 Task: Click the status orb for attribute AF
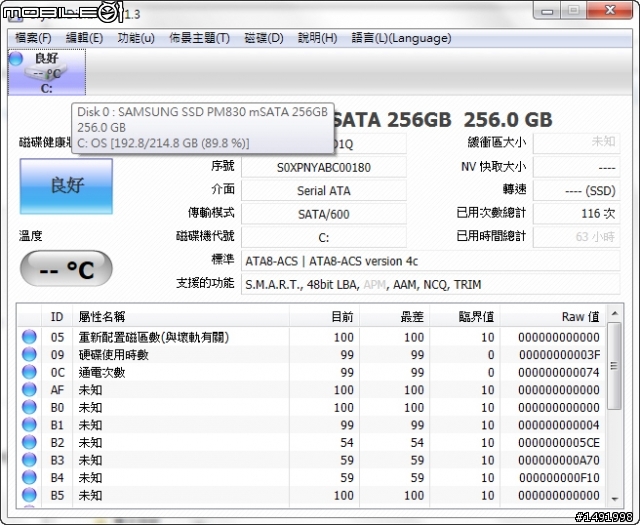[29, 389]
